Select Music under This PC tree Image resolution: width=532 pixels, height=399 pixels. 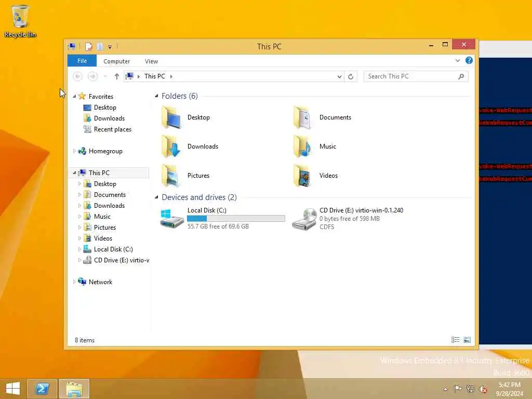click(x=97, y=217)
